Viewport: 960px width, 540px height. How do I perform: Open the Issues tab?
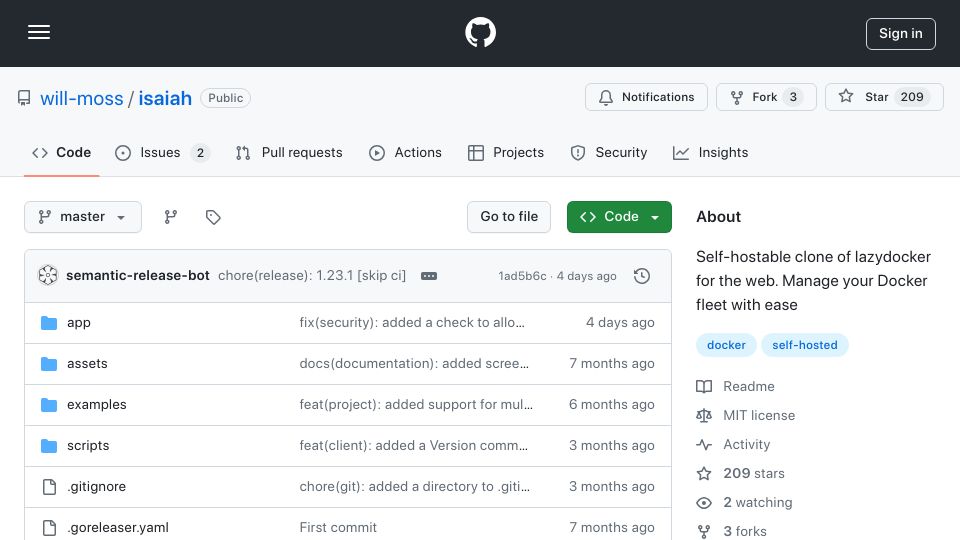162,152
